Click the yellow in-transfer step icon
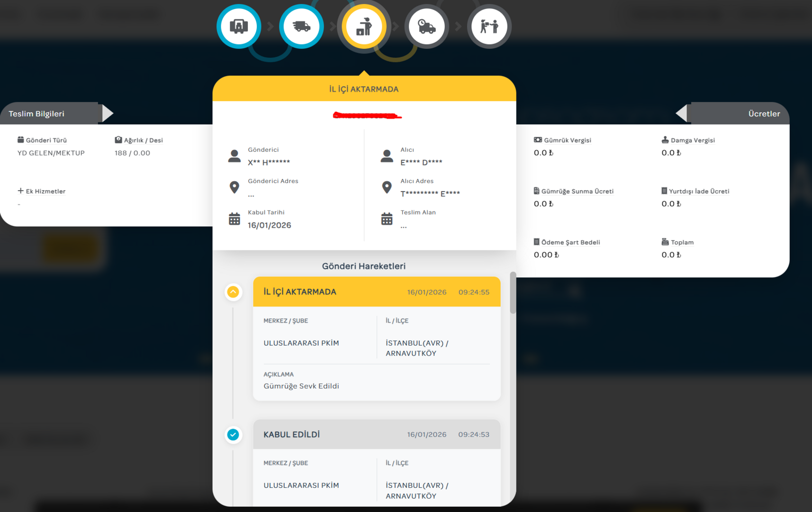This screenshot has height=512, width=812. (x=364, y=27)
